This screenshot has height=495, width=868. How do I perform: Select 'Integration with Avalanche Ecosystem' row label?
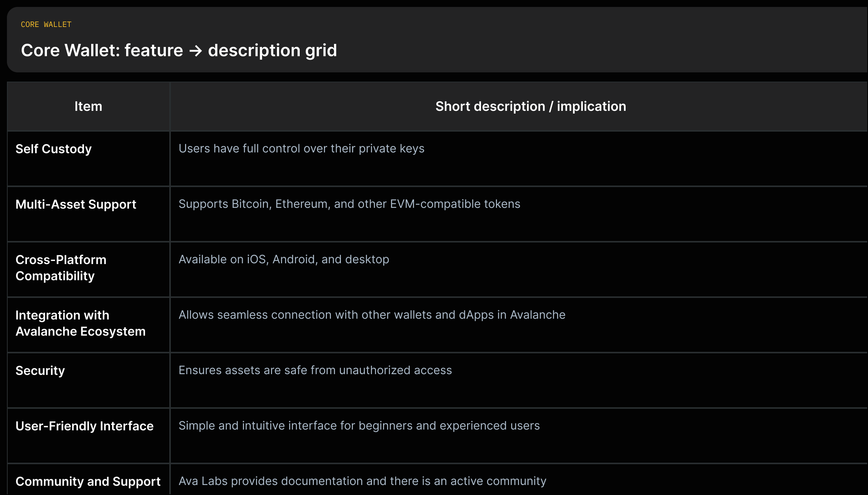pyautogui.click(x=80, y=323)
